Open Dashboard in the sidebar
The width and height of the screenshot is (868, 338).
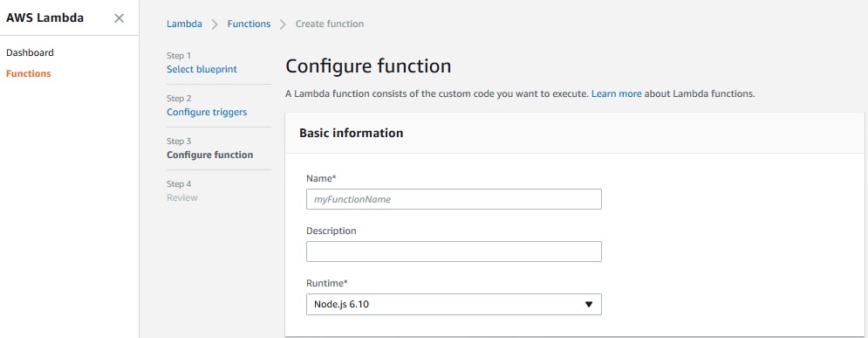click(x=30, y=52)
